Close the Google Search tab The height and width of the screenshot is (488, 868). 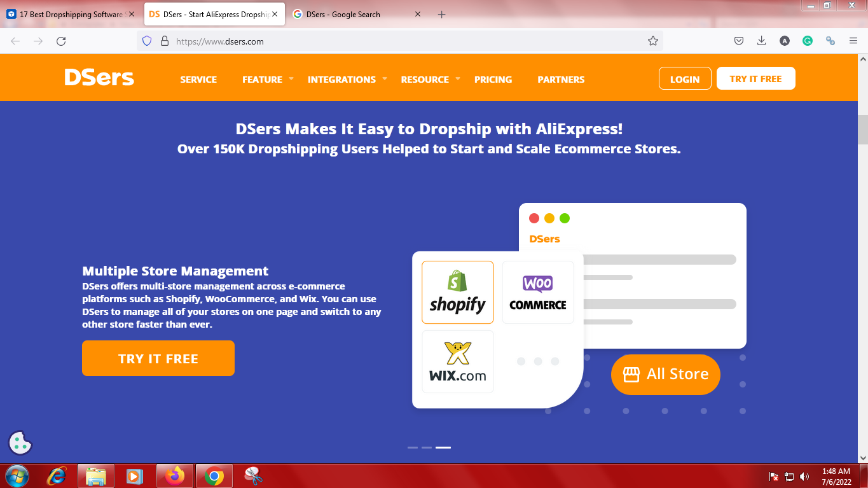[x=418, y=14]
